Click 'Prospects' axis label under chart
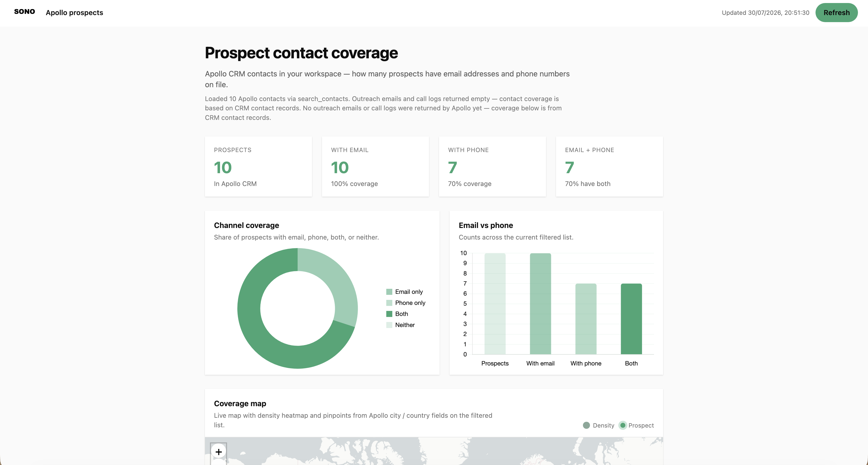868x465 pixels. tap(495, 363)
